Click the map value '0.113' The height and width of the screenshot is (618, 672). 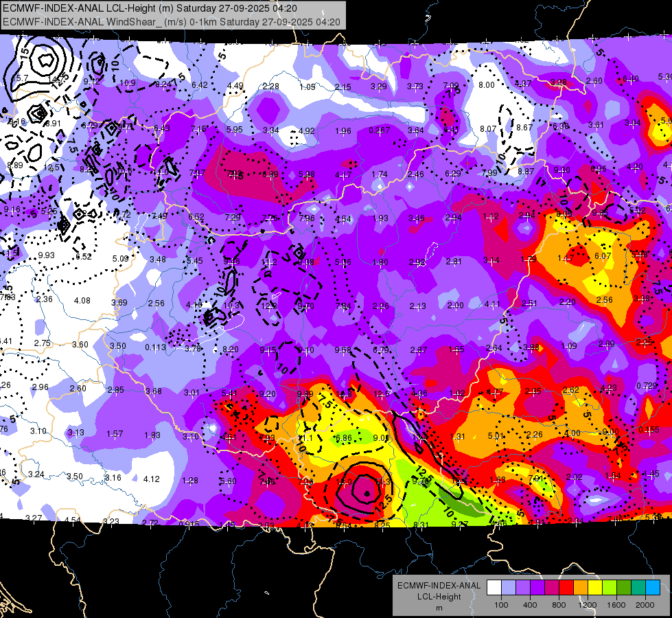155,347
